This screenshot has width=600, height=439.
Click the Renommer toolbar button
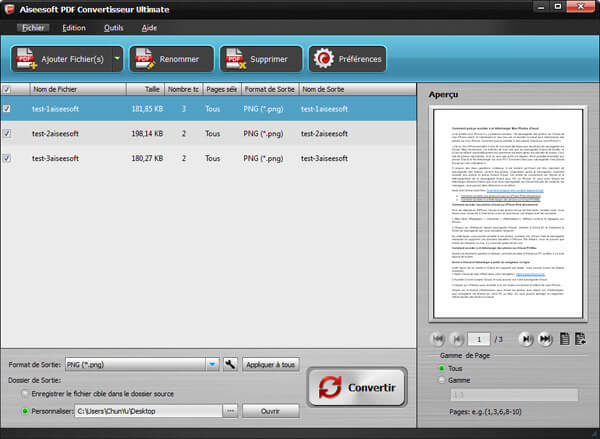(171, 59)
